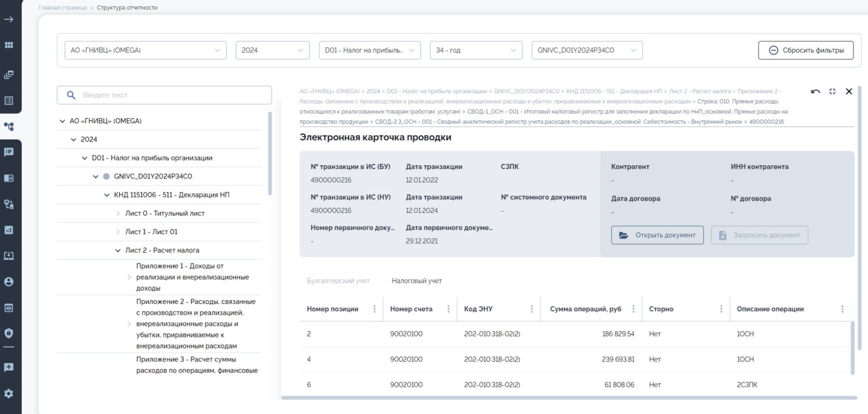Collapse the АО «ГНИВЦ» (OMEGA) tree node
The height and width of the screenshot is (414, 868).
[x=63, y=121]
